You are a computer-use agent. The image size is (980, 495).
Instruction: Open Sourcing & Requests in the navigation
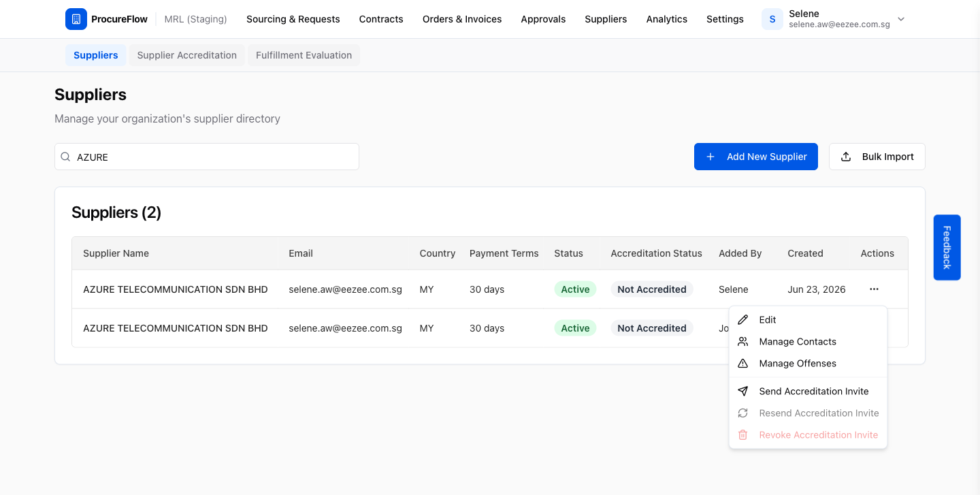point(293,19)
